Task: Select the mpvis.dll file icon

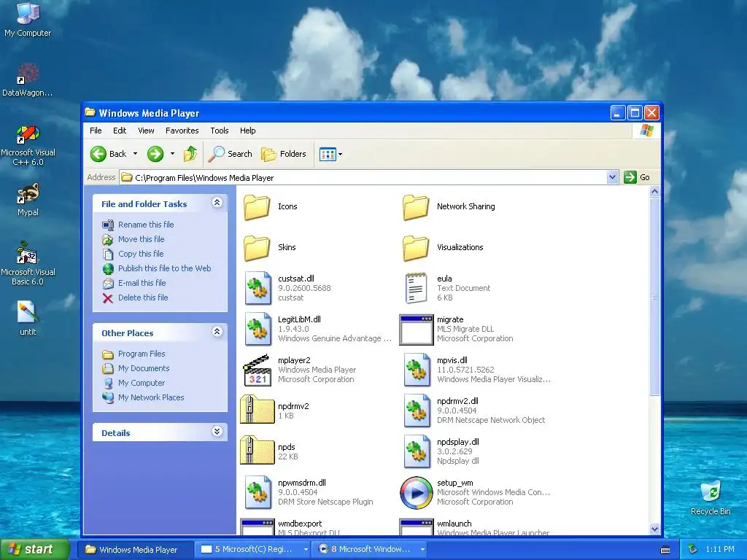Action: (x=417, y=370)
